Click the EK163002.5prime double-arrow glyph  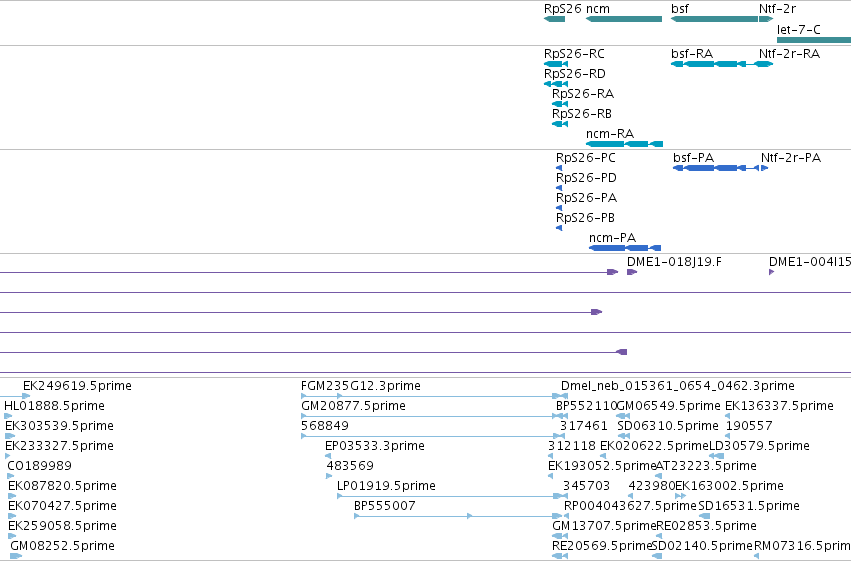[681, 496]
